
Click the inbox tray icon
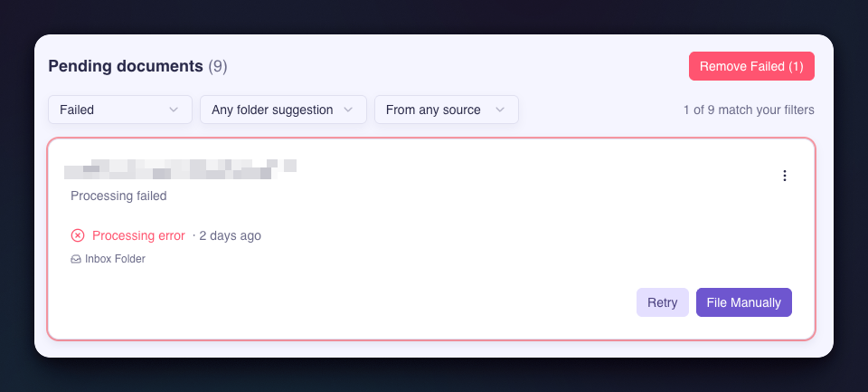click(x=76, y=259)
